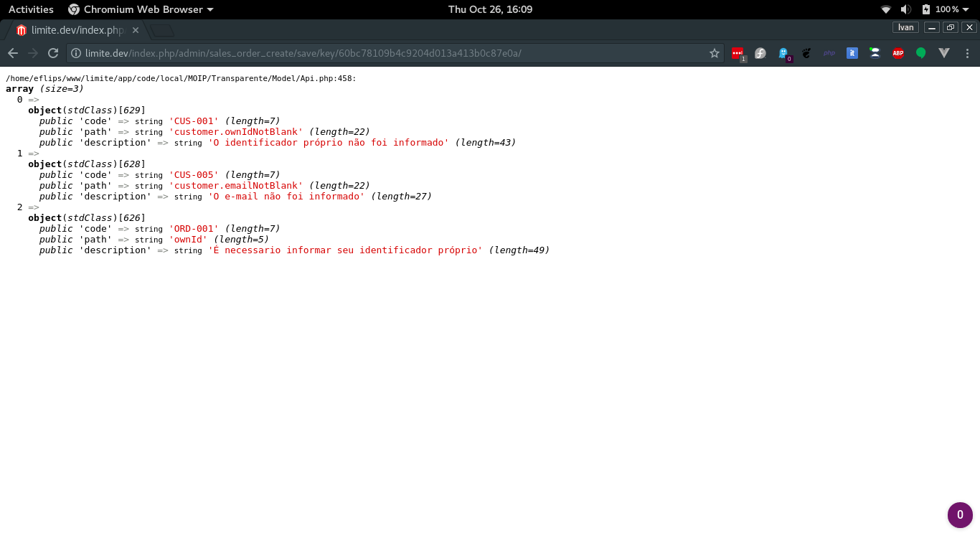This screenshot has height=551, width=980.
Task: Close the limite.dev tab
Action: (136, 30)
